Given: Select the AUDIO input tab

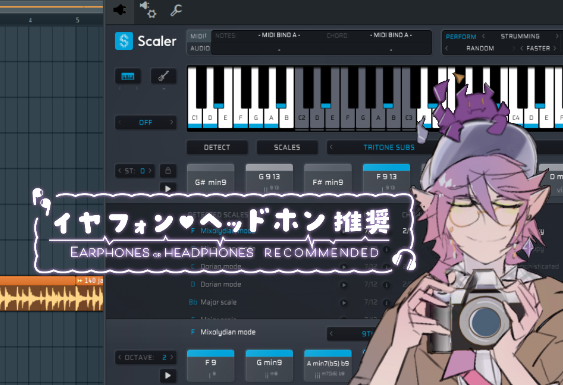Looking at the screenshot, I should coord(200,48).
